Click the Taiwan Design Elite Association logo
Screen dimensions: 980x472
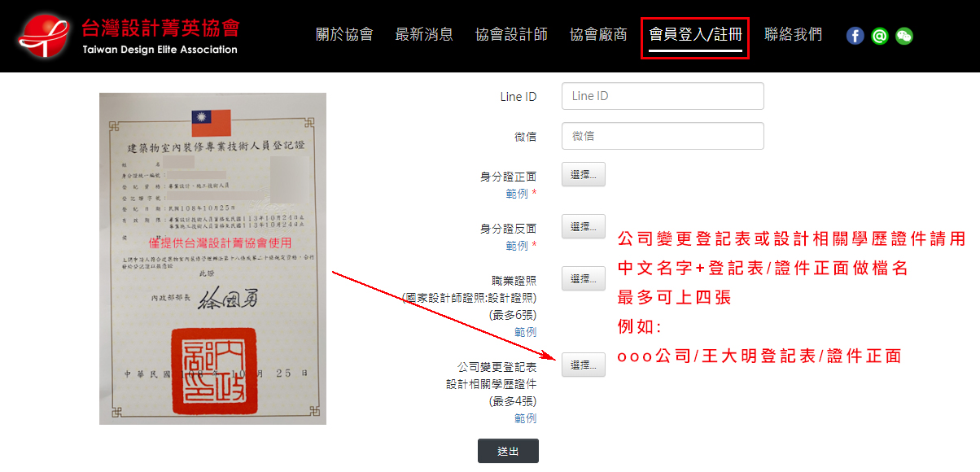129,36
